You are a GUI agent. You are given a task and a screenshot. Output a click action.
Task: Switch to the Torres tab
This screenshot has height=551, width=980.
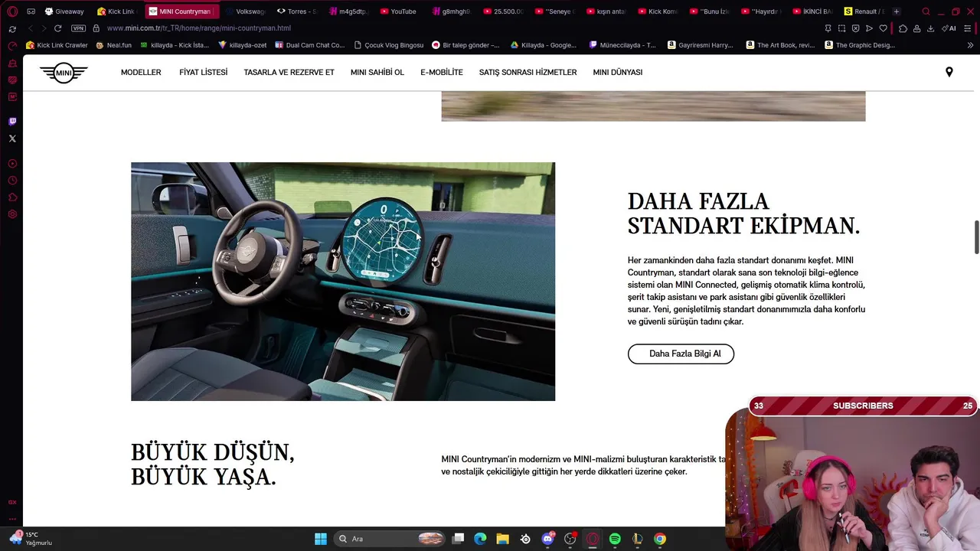[x=297, y=11]
